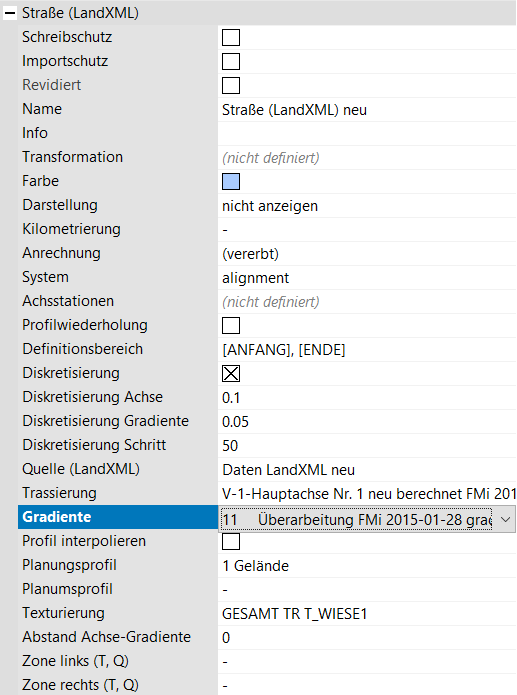
Task: Enable Profilwiederholung checkbox
Action: (231, 326)
